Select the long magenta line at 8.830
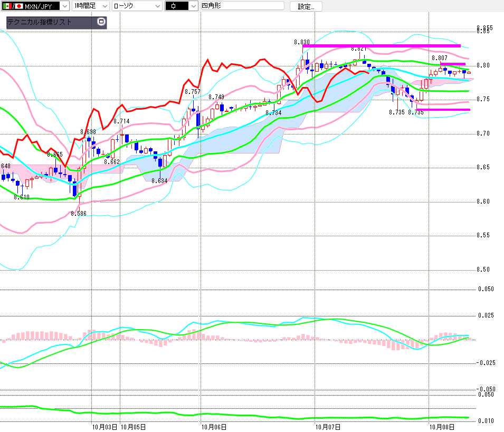Screen dimensions: 504x432 click(x=382, y=46)
